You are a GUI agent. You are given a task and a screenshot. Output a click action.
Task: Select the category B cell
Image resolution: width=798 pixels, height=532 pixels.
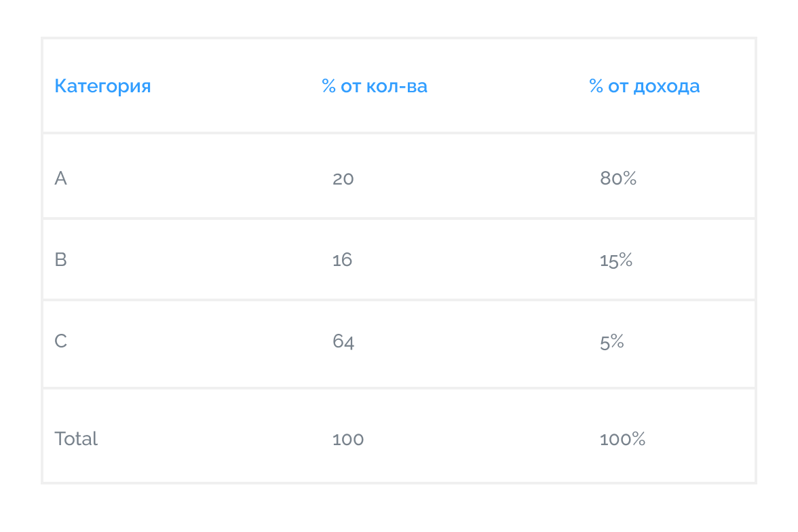pyautogui.click(x=60, y=260)
